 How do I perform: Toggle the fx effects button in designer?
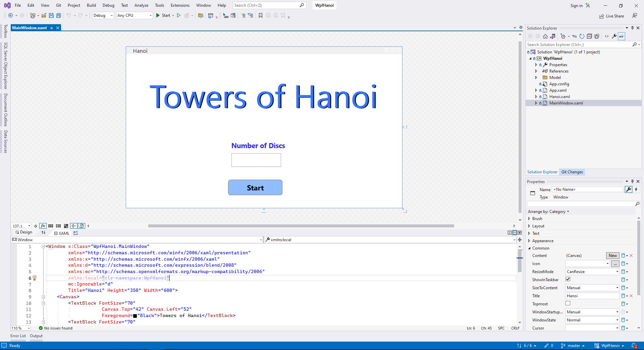coord(43,226)
